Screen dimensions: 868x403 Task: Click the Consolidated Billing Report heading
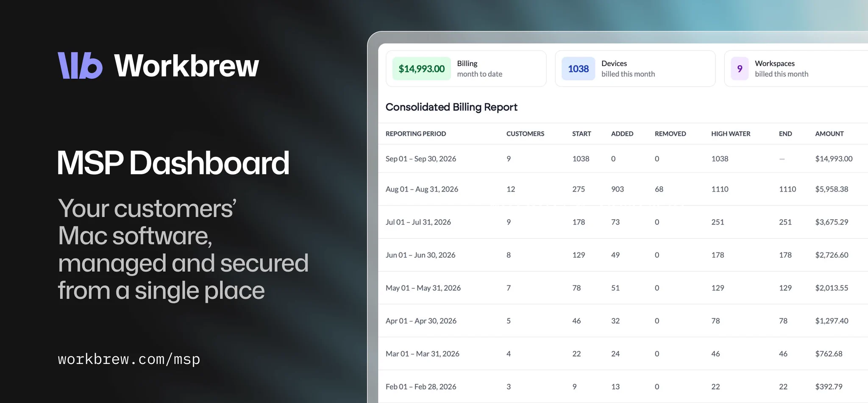451,107
